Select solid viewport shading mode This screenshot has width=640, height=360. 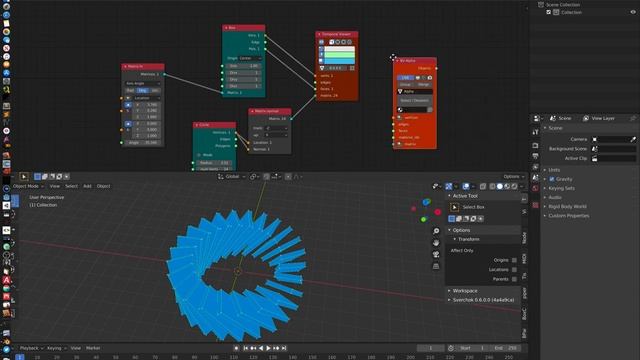coord(500,187)
